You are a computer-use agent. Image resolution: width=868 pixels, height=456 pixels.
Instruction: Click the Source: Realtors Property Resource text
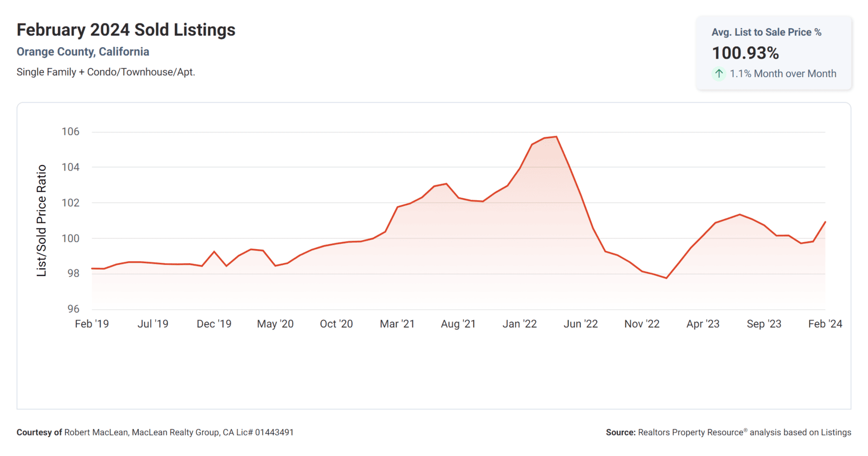click(x=729, y=433)
